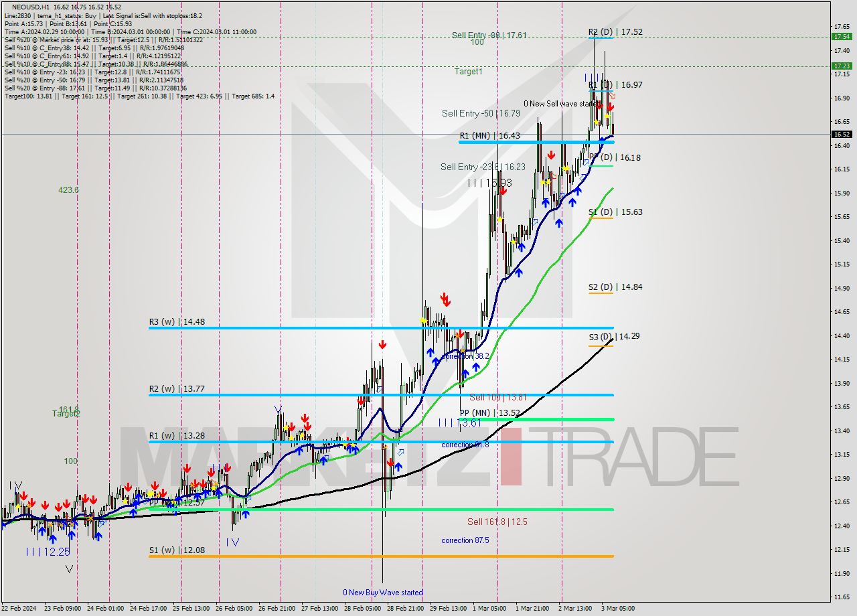
Task: Click the 'correction 38.2' label
Action: 465,356
